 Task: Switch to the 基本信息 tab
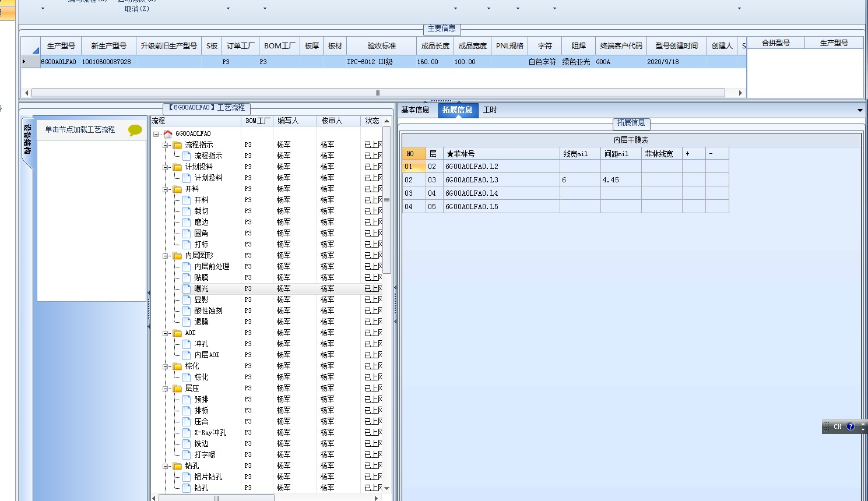pyautogui.click(x=415, y=110)
